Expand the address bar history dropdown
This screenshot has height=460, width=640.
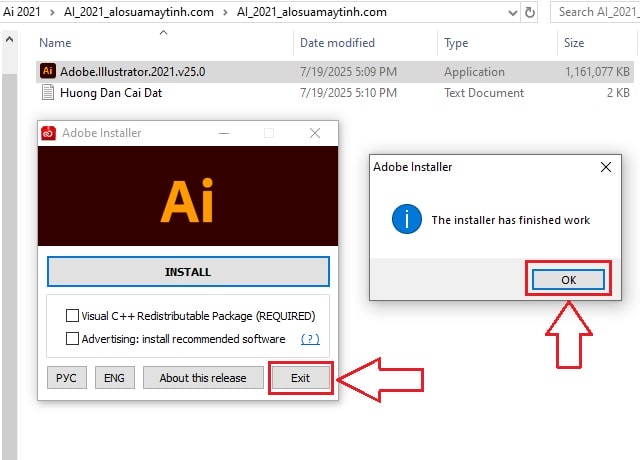513,13
